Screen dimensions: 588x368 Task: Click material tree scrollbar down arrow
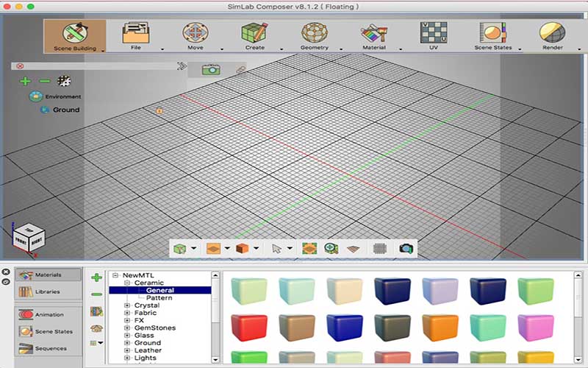pyautogui.click(x=215, y=360)
